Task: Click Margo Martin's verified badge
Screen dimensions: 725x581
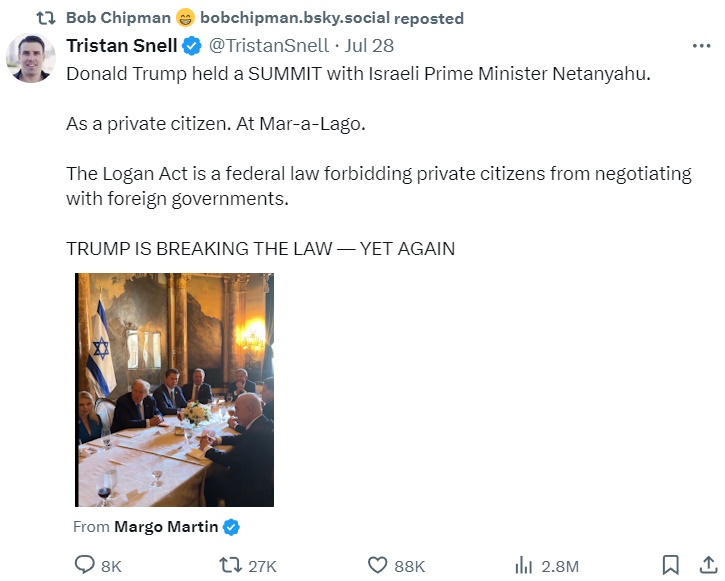Action: coord(231,527)
